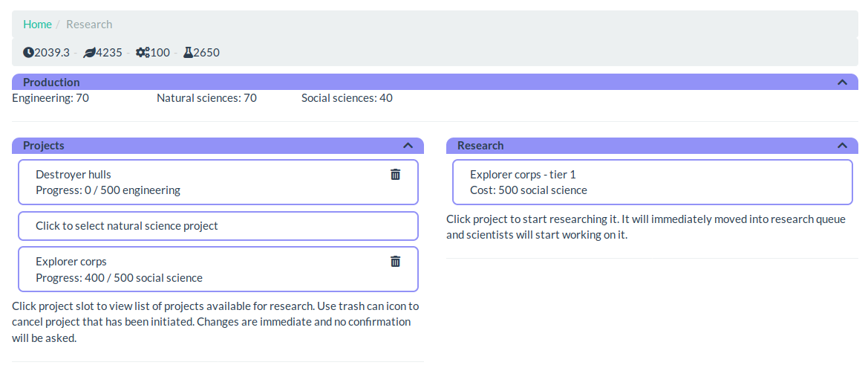The height and width of the screenshot is (368, 868).
Task: Click the gears icon beside 100
Action: coord(143,53)
